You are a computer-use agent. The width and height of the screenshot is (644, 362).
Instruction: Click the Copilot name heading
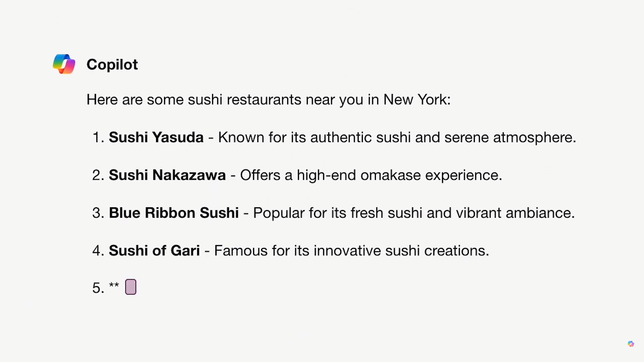(x=112, y=64)
